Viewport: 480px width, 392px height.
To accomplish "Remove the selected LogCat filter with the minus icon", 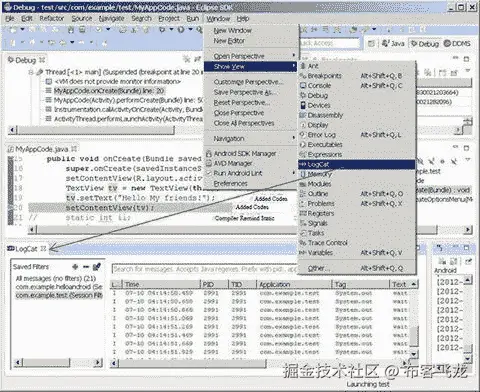I will (x=86, y=267).
